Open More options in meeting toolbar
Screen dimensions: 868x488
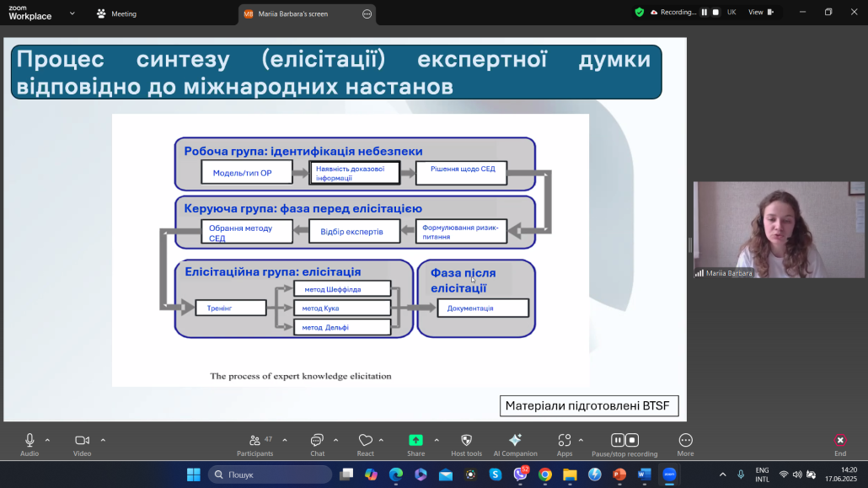(685, 441)
